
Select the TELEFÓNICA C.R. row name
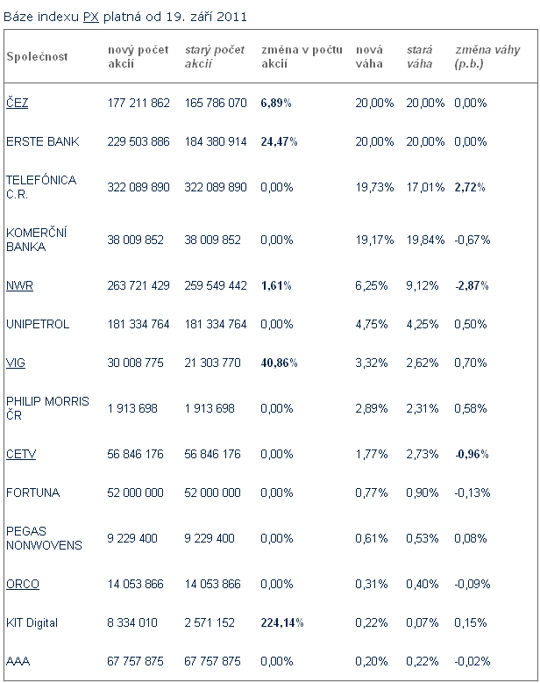pyautogui.click(x=41, y=187)
